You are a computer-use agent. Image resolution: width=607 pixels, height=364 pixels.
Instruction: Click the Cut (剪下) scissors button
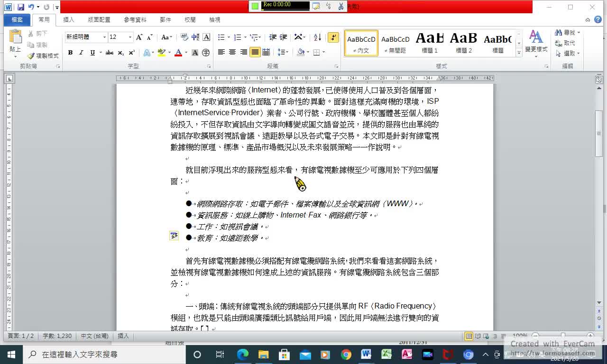(38, 34)
